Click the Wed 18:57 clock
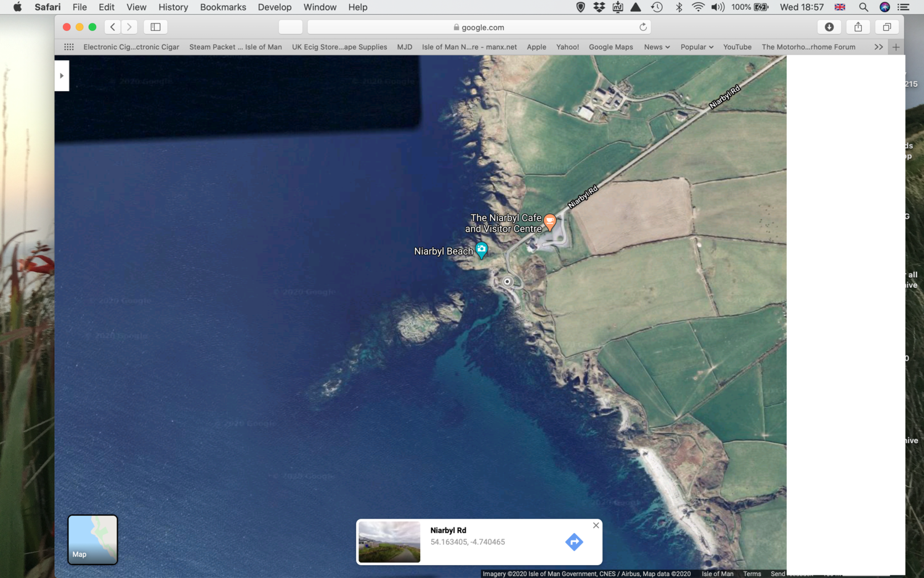The width and height of the screenshot is (924, 578). [801, 7]
